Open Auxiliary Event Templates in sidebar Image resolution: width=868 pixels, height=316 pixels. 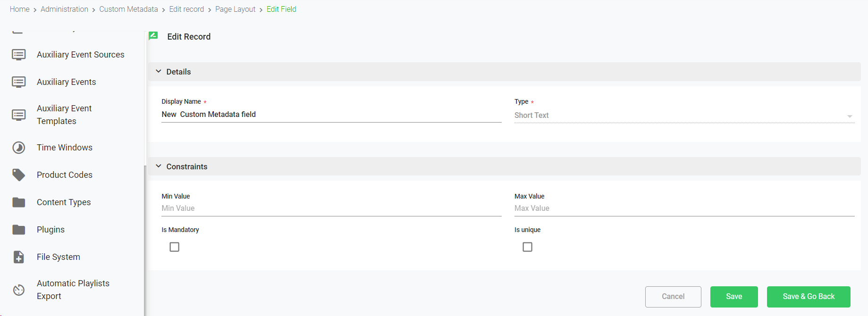(x=64, y=115)
